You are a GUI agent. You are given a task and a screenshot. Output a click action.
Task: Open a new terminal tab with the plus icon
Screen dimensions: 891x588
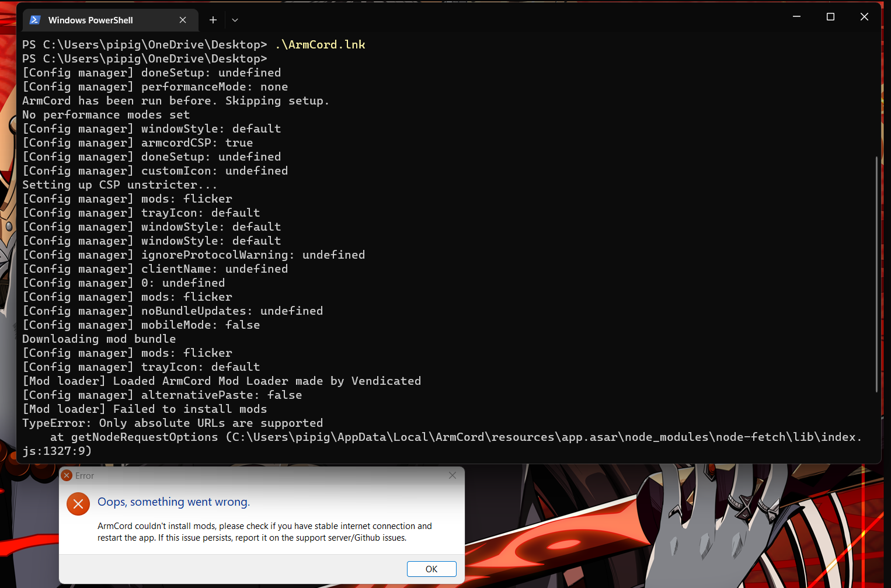(x=213, y=19)
